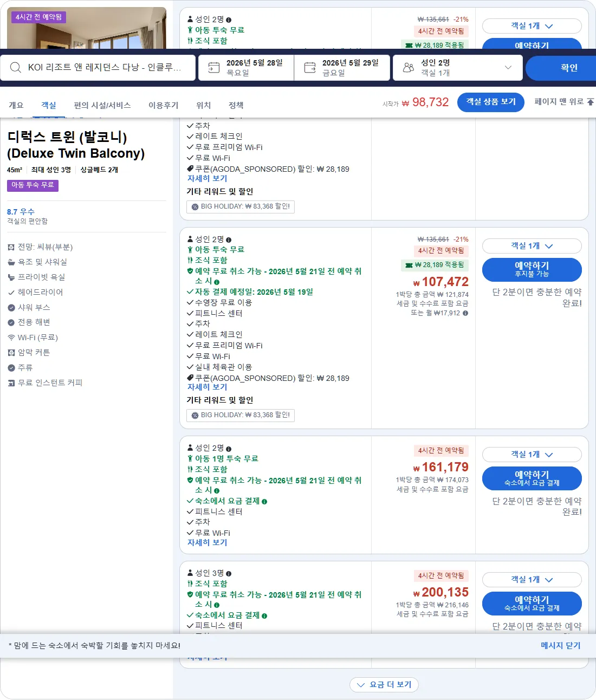This screenshot has width=596, height=700.
Task: Select the check-in date 2026년 5월 28일
Action: pyautogui.click(x=246, y=68)
